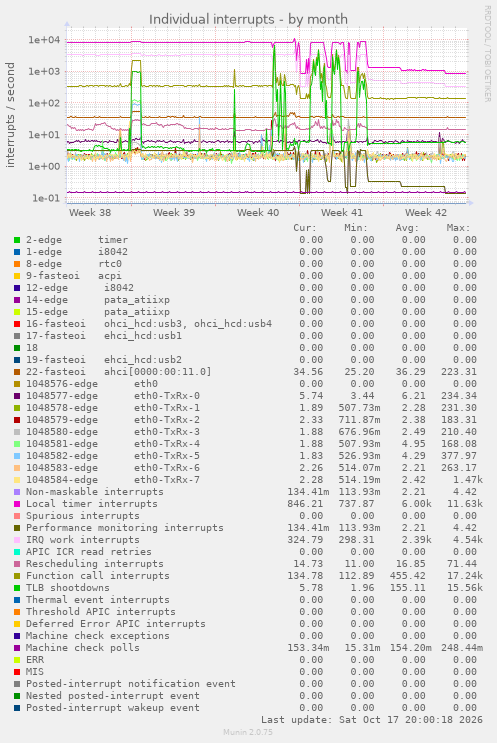This screenshot has width=497, height=743.
Task: Click the purple swatch for Machine check polls
Action: [17, 648]
